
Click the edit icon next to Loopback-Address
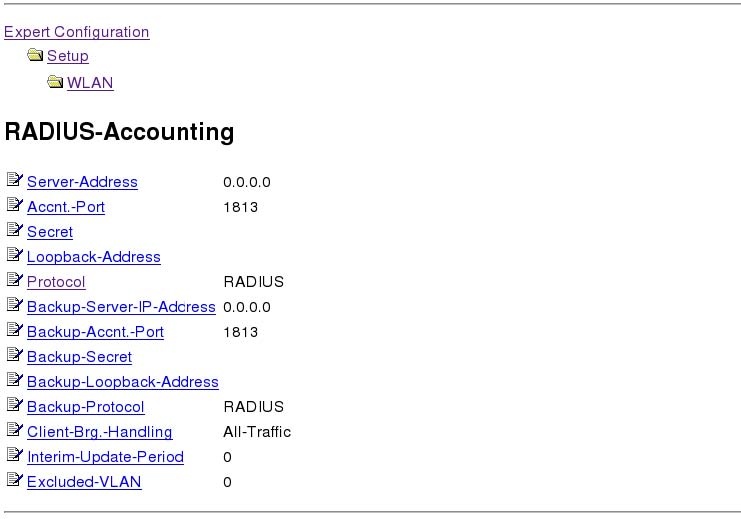pos(15,255)
